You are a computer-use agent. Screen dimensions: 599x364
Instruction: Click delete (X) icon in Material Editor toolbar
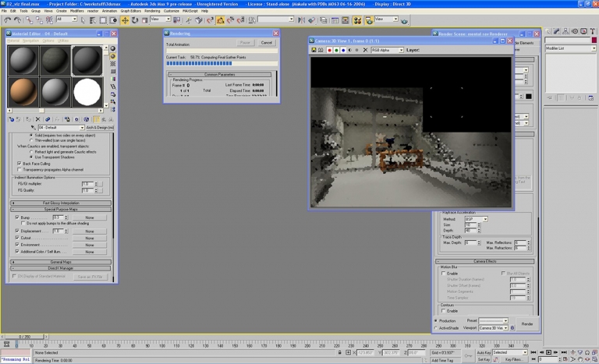pos(37,119)
